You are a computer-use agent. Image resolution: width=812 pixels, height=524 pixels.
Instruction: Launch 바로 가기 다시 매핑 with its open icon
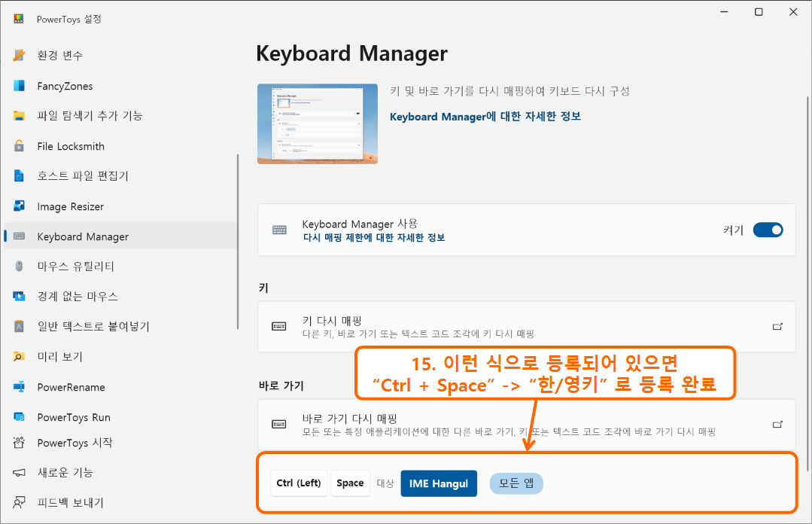point(777,423)
